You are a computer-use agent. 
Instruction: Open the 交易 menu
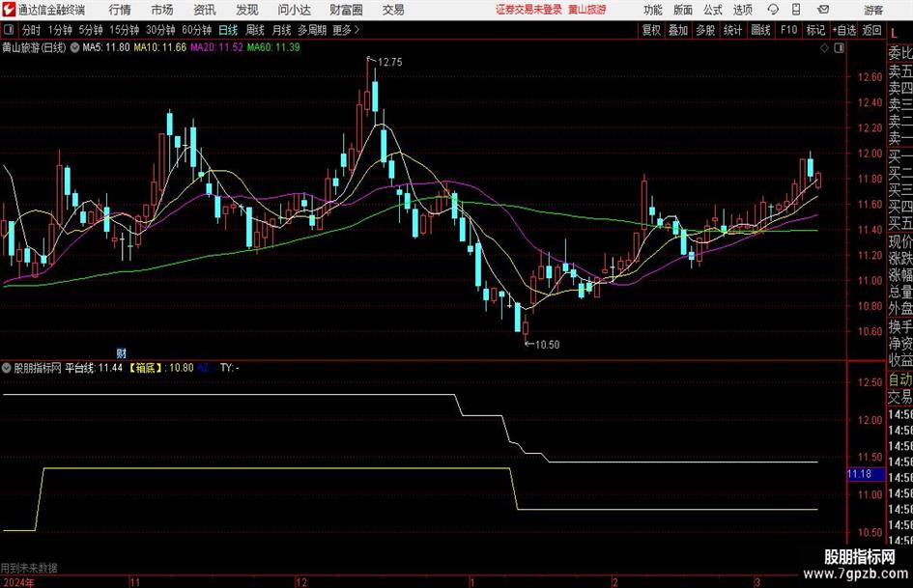click(393, 10)
